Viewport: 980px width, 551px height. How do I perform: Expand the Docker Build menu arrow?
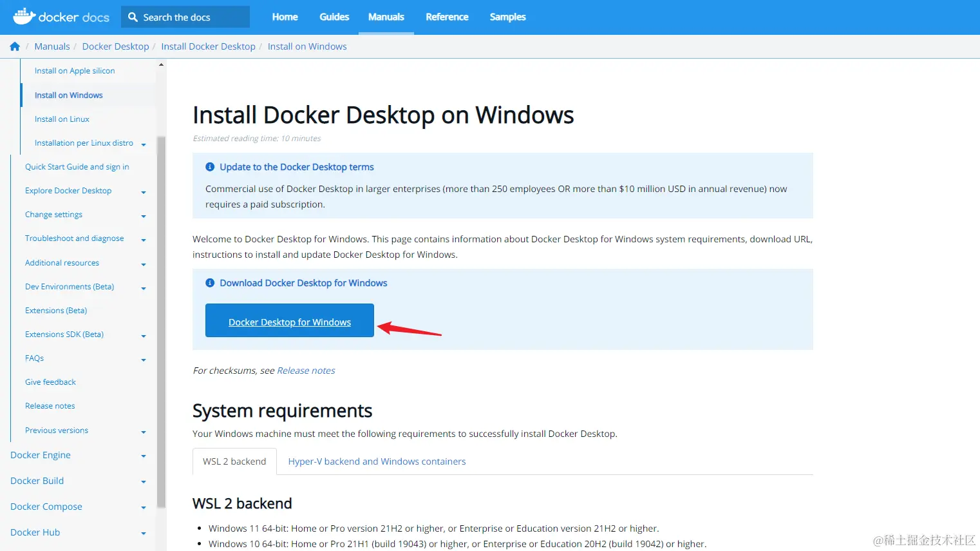144,482
